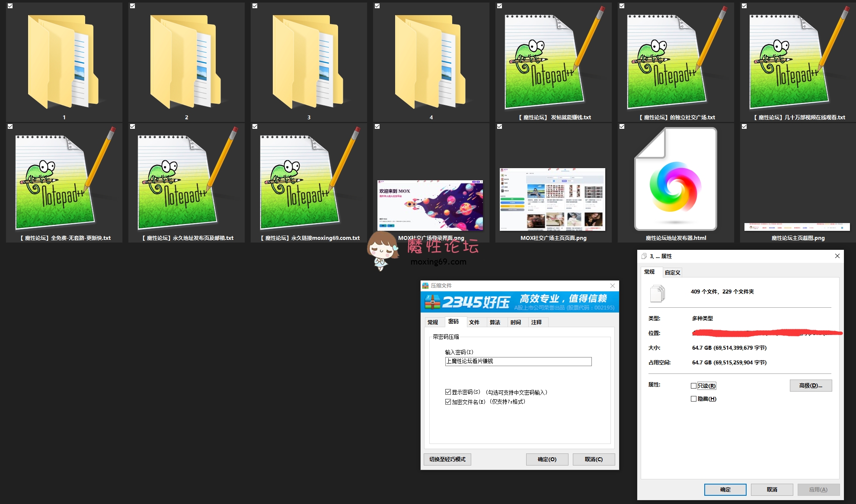The image size is (856, 504).
Task: Click file name MOX社交广场主页页面.png
Action: [x=553, y=238]
